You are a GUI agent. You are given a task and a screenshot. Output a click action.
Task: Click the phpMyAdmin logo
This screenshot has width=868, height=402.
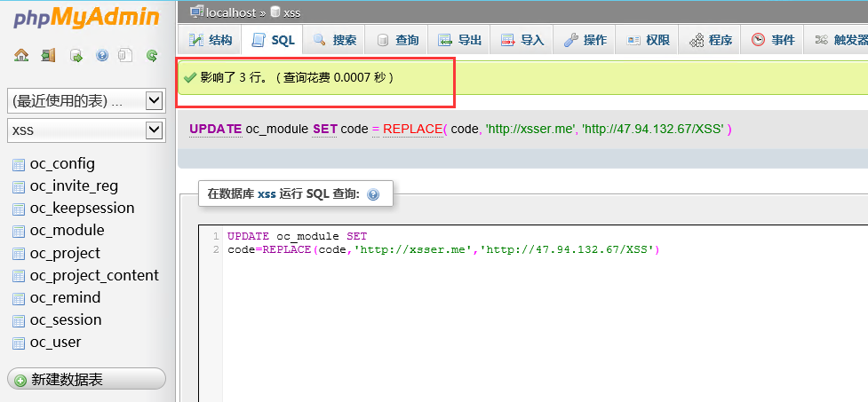[x=86, y=19]
